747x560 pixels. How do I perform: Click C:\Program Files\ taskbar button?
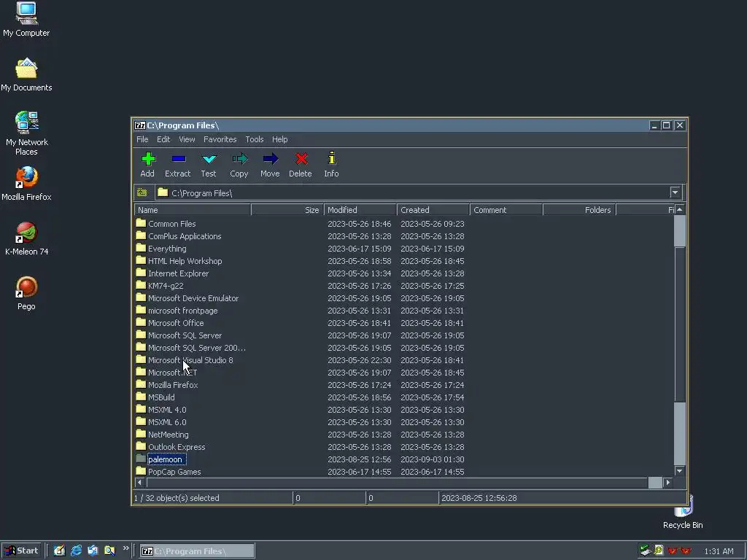pyautogui.click(x=197, y=551)
